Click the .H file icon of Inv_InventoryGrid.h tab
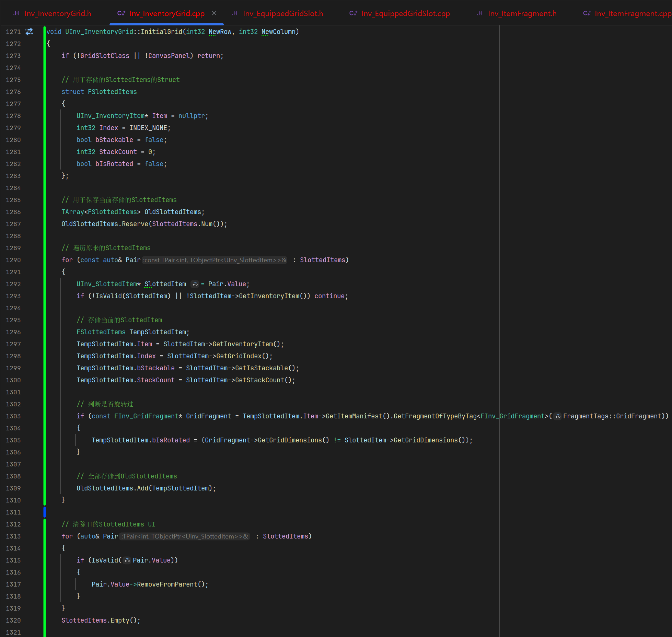 [16, 13]
